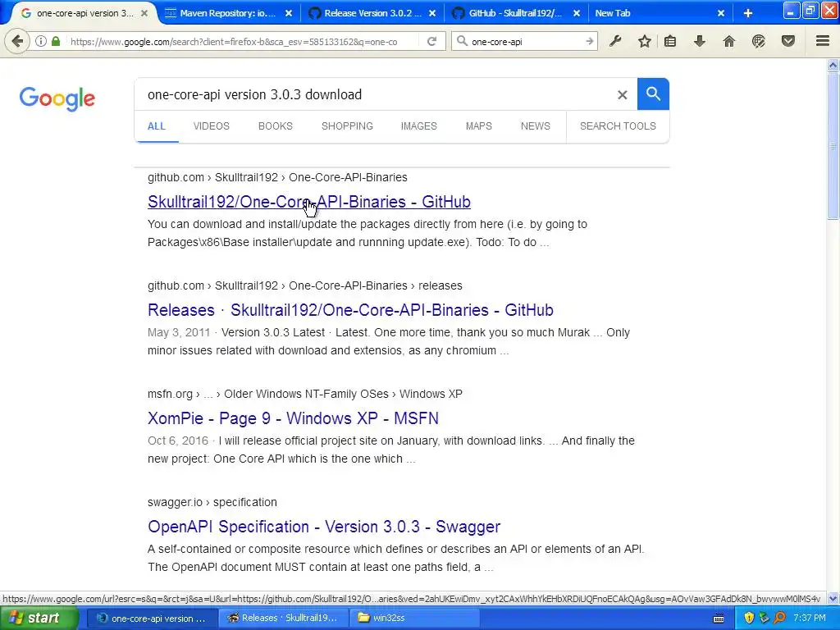Click the search box magnifier icon in toolbar
The width and height of the screenshot is (840, 630).
click(462, 41)
